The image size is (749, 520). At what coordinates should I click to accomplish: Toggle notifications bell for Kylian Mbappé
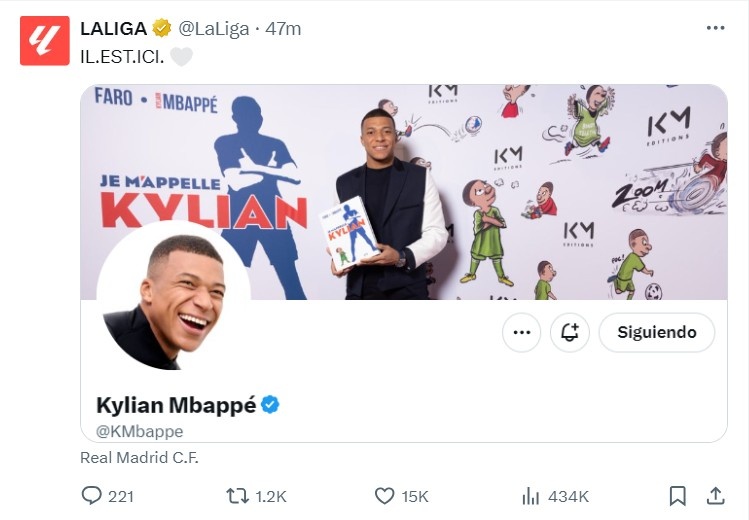570,333
